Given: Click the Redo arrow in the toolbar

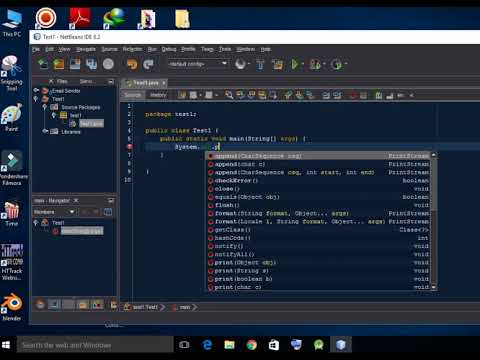Looking at the screenshot, I should [148, 64].
